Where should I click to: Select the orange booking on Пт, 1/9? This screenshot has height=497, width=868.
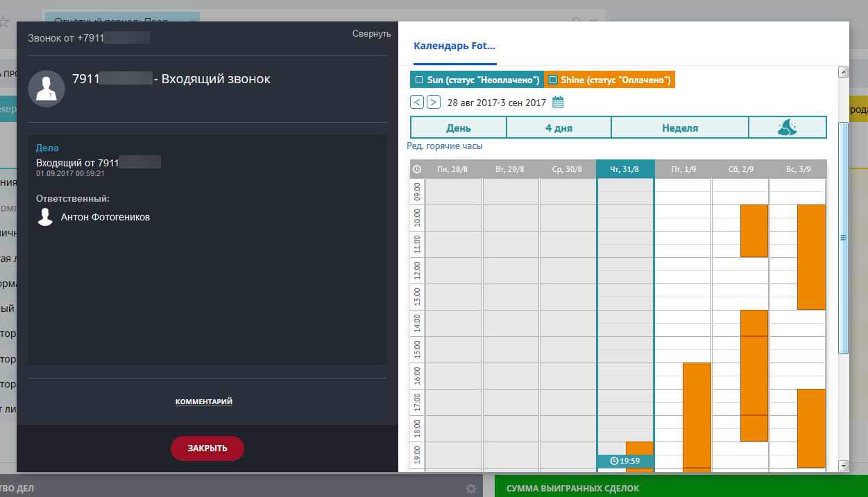(697, 415)
